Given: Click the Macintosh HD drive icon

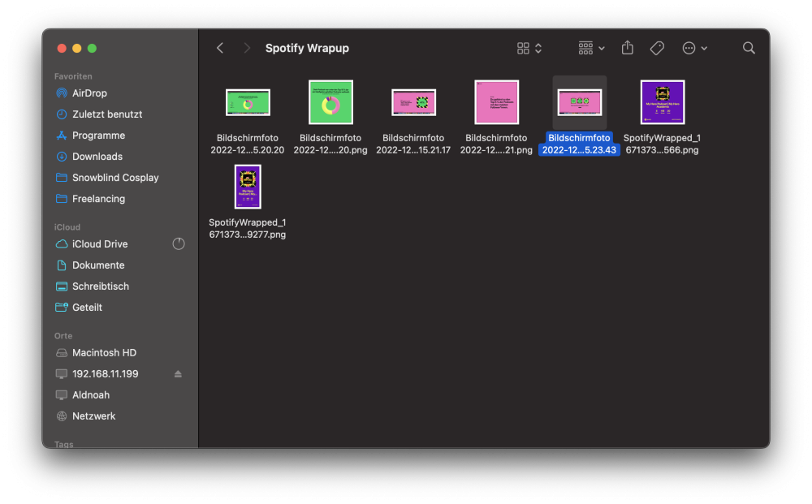Looking at the screenshot, I should pyautogui.click(x=62, y=353).
